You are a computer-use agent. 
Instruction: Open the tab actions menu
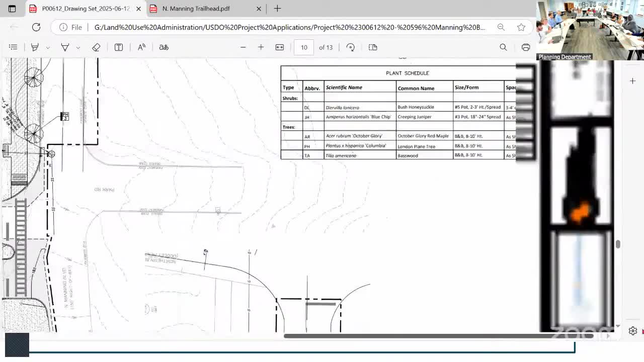click(12, 9)
